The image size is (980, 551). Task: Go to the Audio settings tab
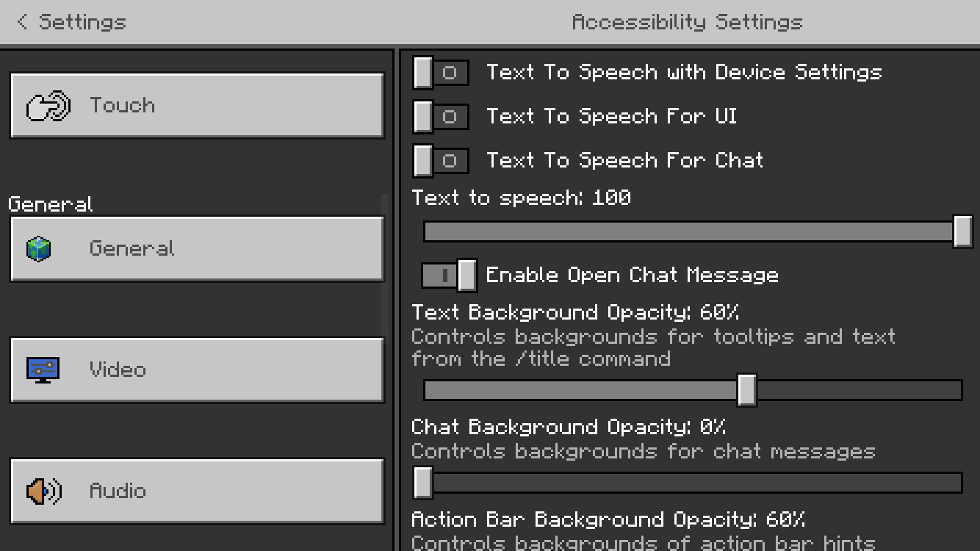click(197, 491)
